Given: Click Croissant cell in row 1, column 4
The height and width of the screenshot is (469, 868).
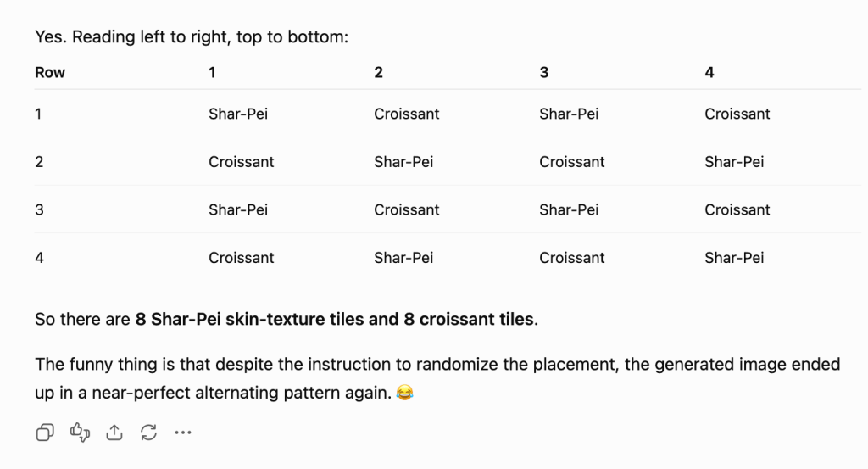Looking at the screenshot, I should 737,114.
